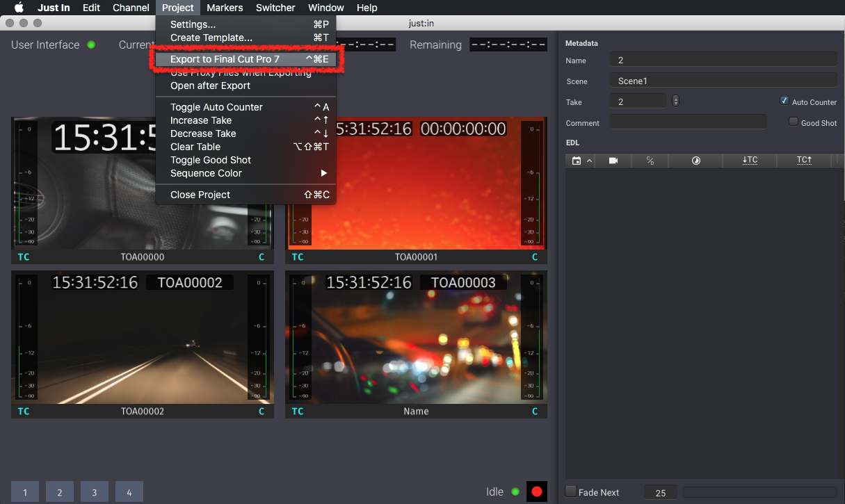
Task: Click the C label under TOA00001 viewer
Action: pyautogui.click(x=535, y=257)
